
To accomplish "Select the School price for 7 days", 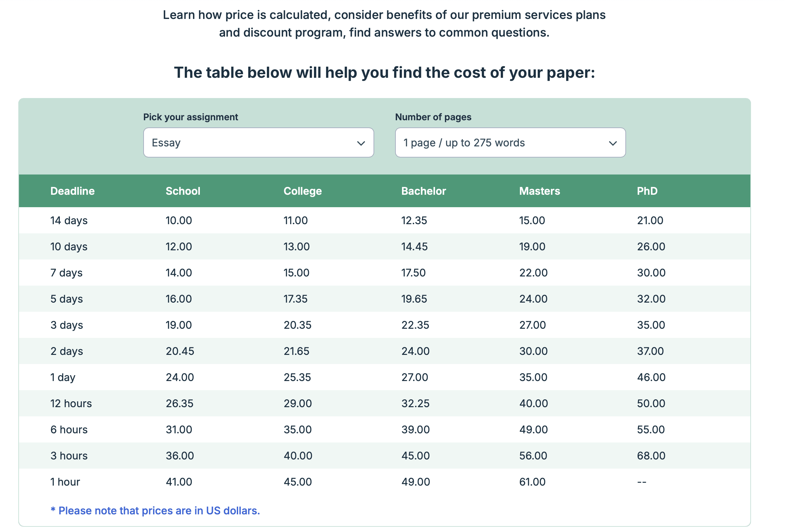I will [179, 273].
